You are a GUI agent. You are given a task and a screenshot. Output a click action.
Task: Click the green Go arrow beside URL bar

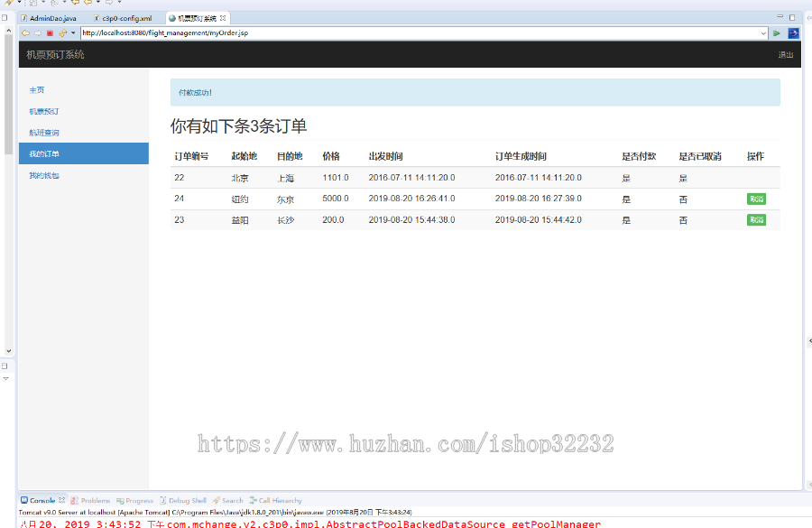776,32
